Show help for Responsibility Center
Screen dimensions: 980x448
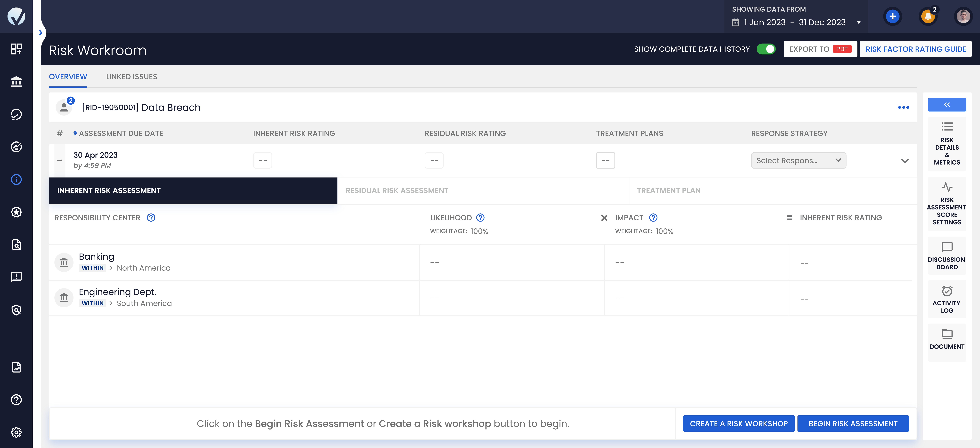tap(151, 218)
